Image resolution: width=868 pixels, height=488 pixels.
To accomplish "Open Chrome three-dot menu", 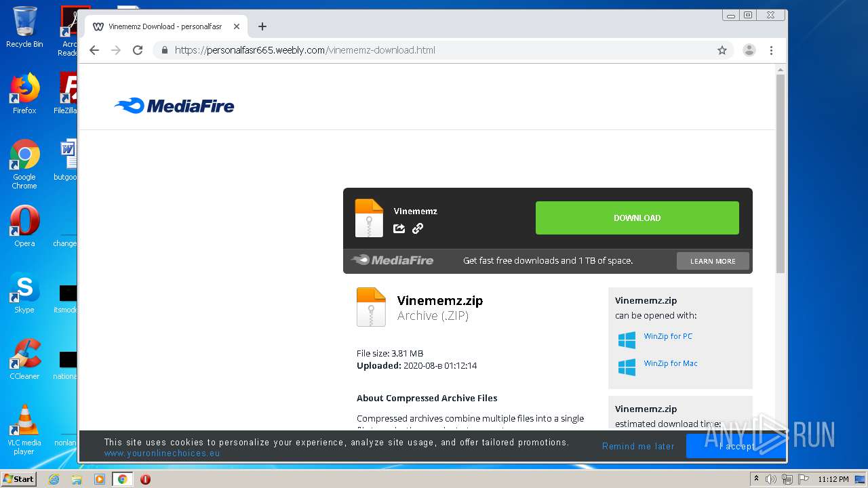I will click(x=771, y=50).
